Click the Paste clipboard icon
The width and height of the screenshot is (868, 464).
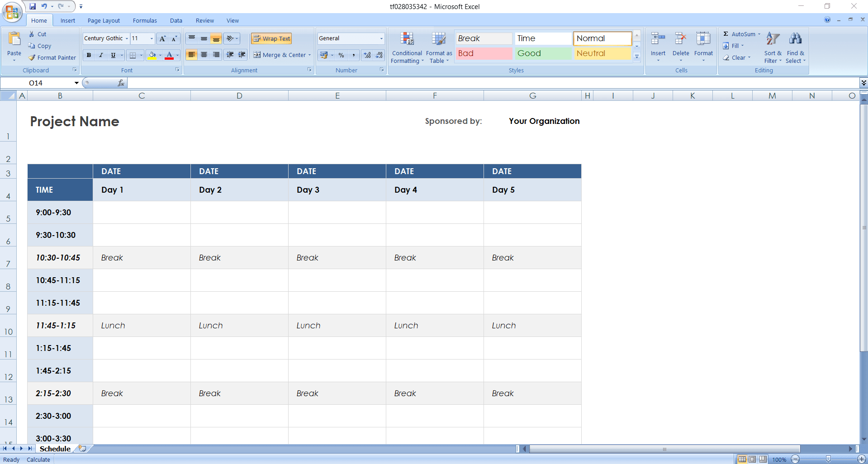coord(14,40)
